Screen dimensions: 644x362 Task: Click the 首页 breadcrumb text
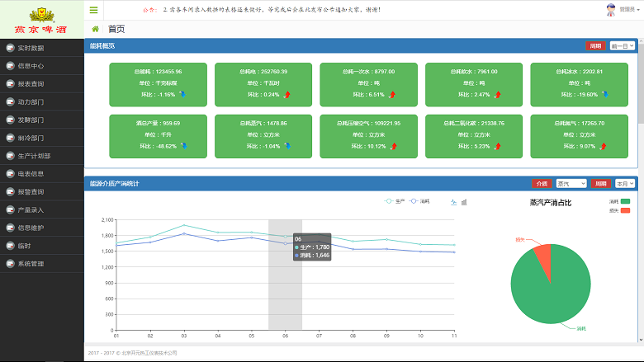(x=116, y=29)
